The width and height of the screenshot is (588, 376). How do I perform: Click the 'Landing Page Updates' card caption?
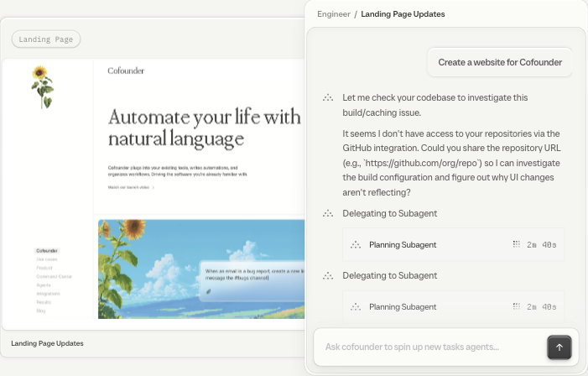click(x=47, y=343)
